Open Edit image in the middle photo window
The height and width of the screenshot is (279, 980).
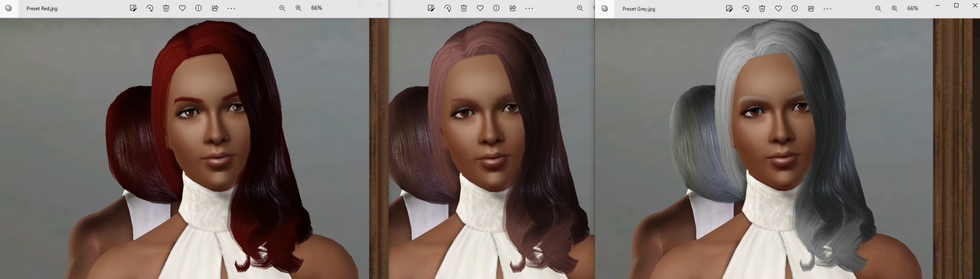[431, 8]
